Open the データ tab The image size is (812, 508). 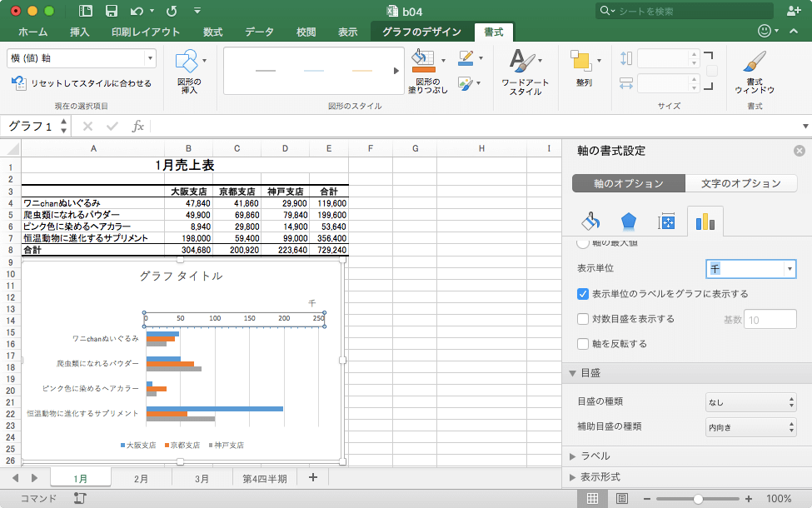260,32
